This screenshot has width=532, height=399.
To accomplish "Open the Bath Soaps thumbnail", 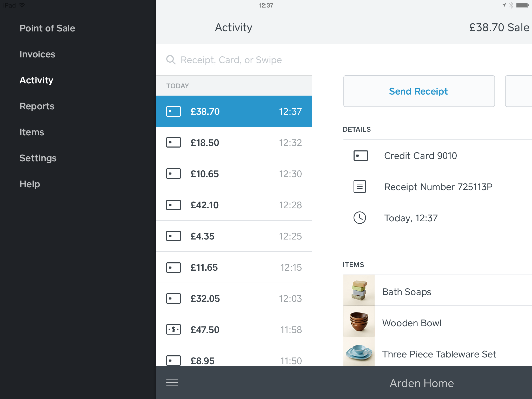I will click(x=359, y=290).
